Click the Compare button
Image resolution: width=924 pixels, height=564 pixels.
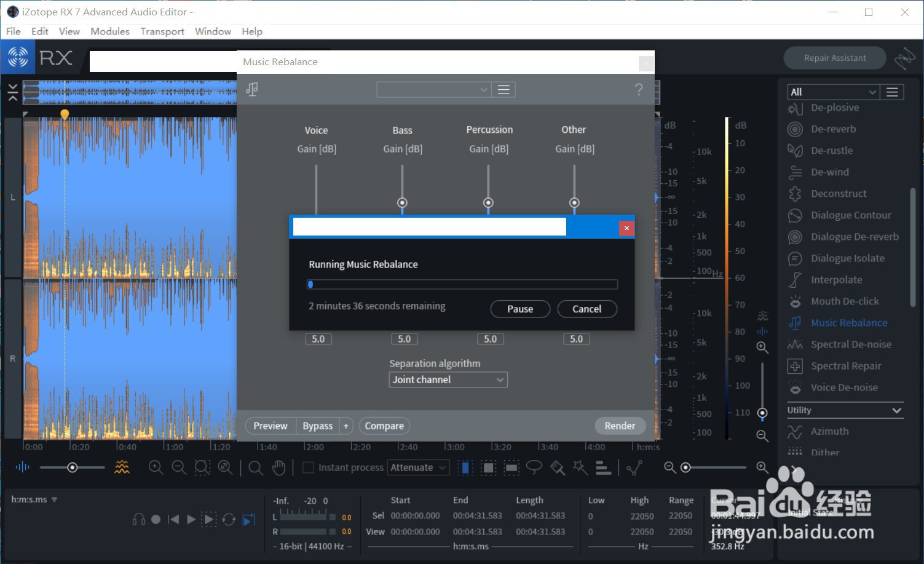(x=384, y=426)
